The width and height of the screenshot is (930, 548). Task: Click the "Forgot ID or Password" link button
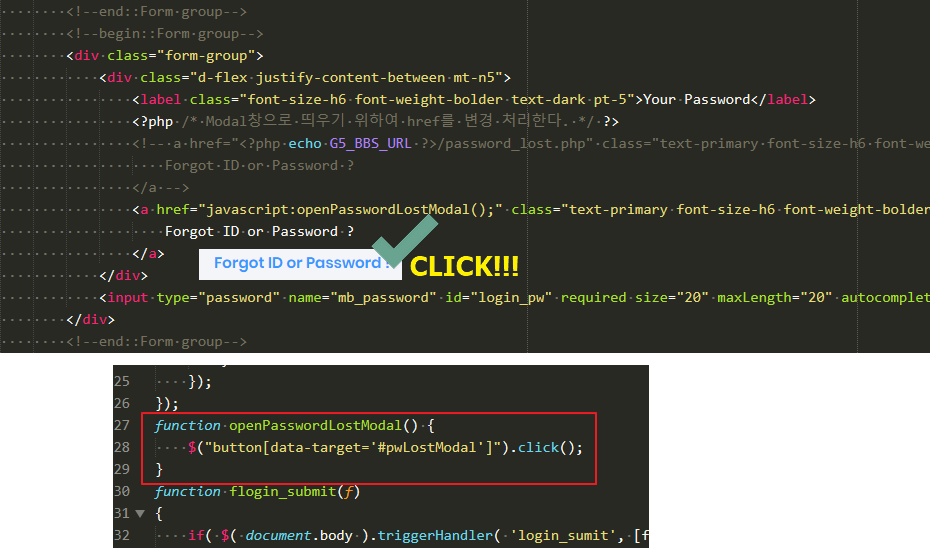(300, 264)
